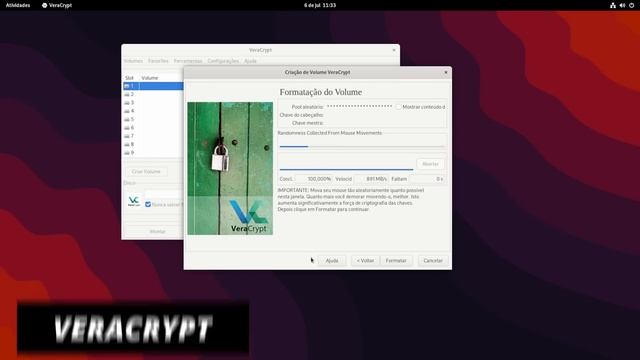Select slot 1 drive icon row

coord(153,86)
